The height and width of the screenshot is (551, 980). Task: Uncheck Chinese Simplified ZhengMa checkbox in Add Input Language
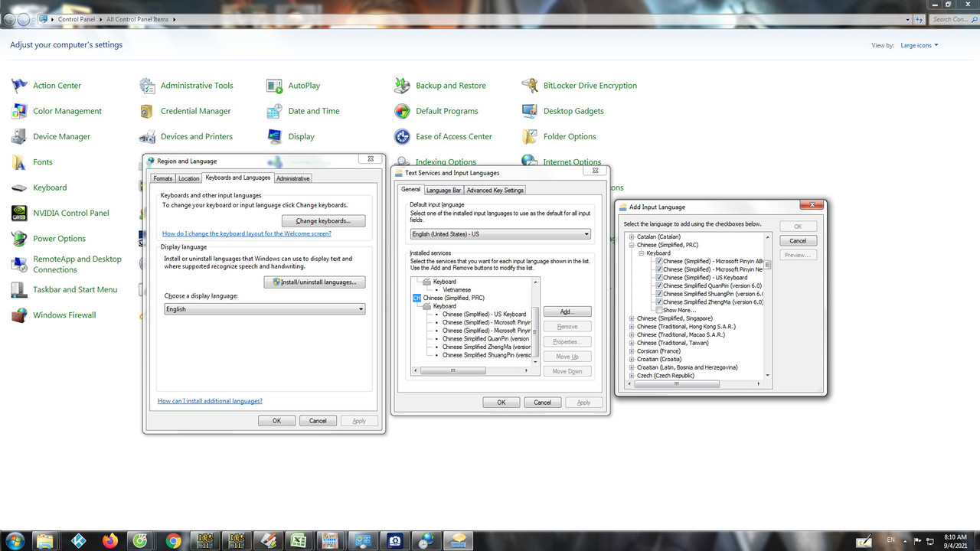(658, 302)
